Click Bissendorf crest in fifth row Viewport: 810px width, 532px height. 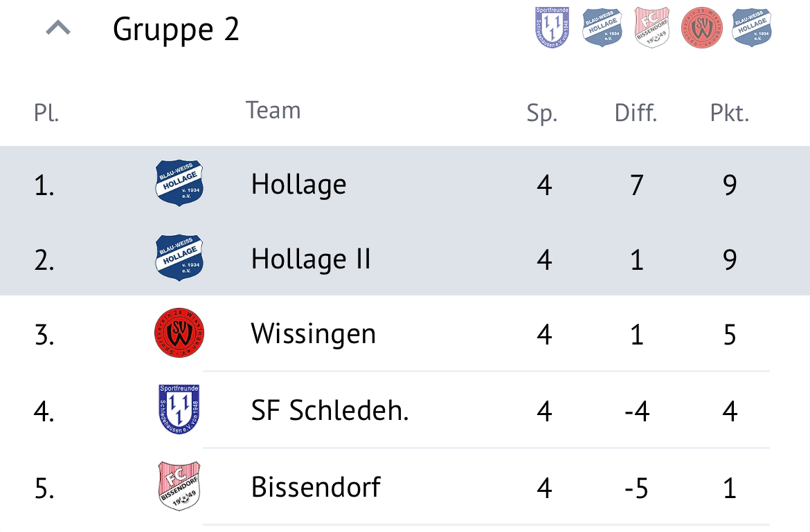[179, 486]
